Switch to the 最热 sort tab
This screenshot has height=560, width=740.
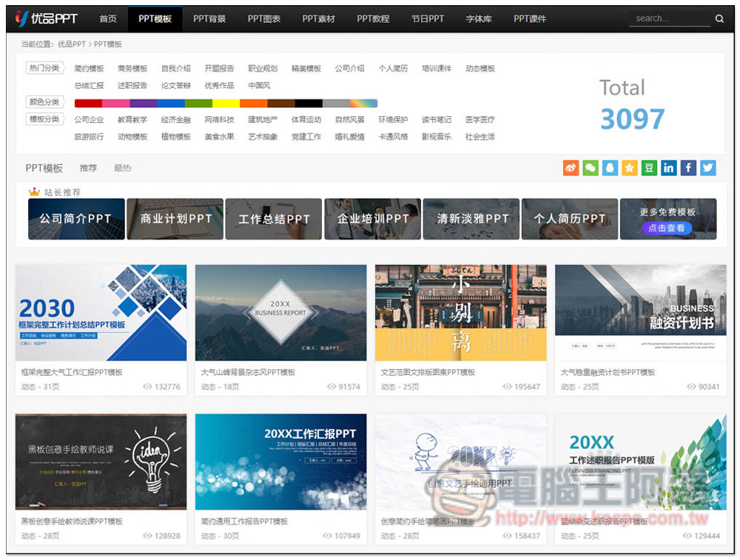[x=123, y=168]
